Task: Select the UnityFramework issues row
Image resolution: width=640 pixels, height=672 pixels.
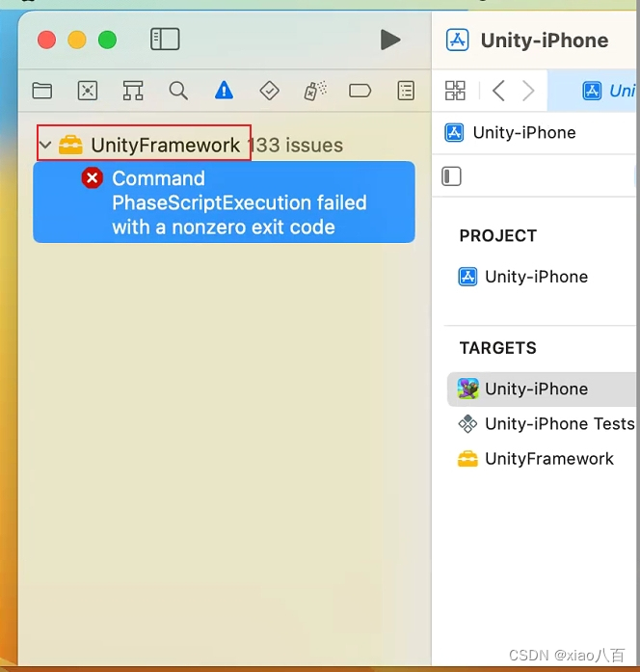Action: click(x=224, y=145)
